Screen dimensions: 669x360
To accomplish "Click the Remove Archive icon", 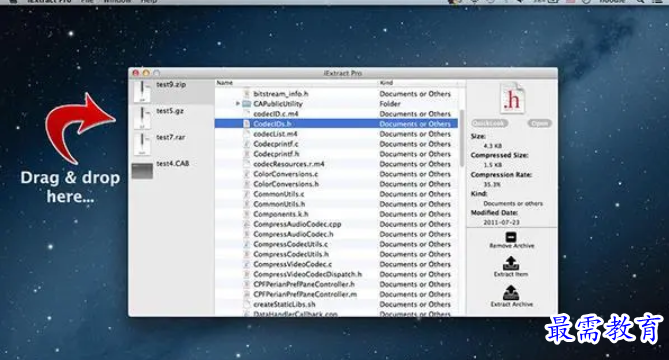I will coord(511,237).
